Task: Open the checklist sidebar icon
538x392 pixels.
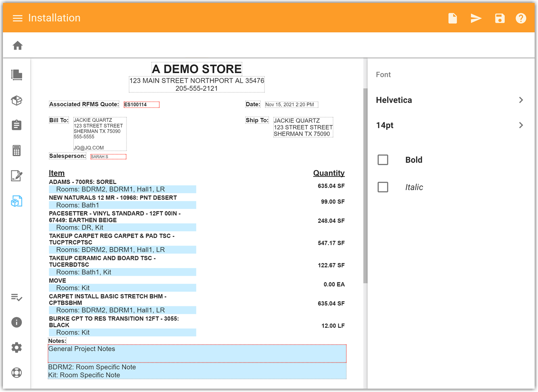Action: (x=17, y=297)
